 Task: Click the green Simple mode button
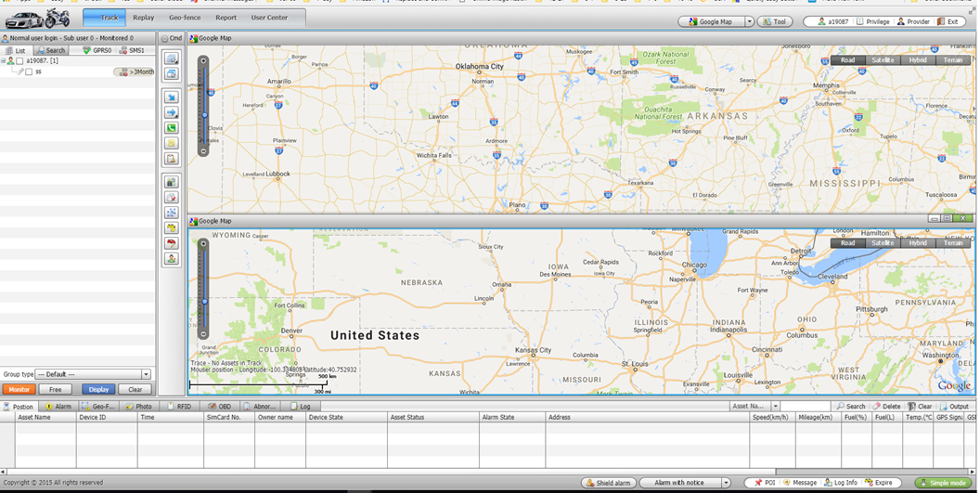[943, 483]
